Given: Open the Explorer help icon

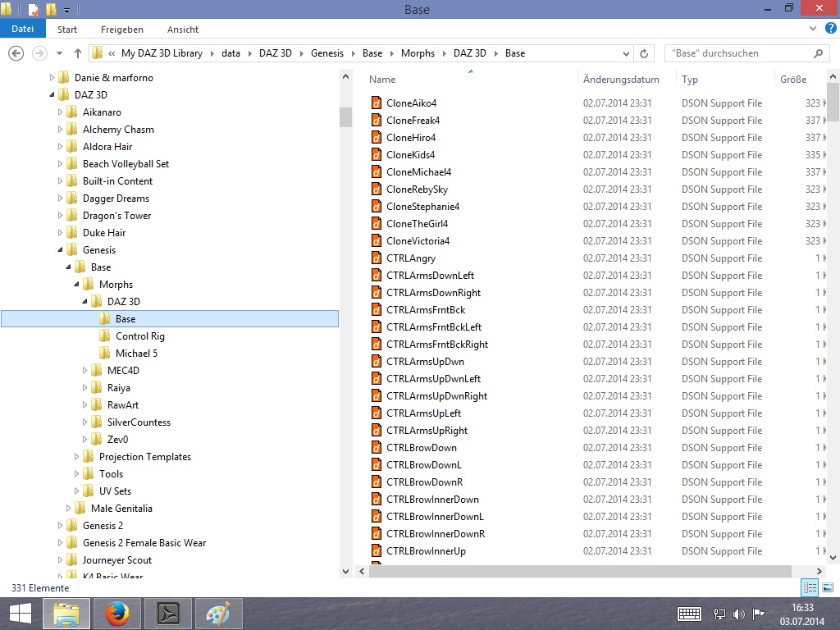Looking at the screenshot, I should pos(831,29).
